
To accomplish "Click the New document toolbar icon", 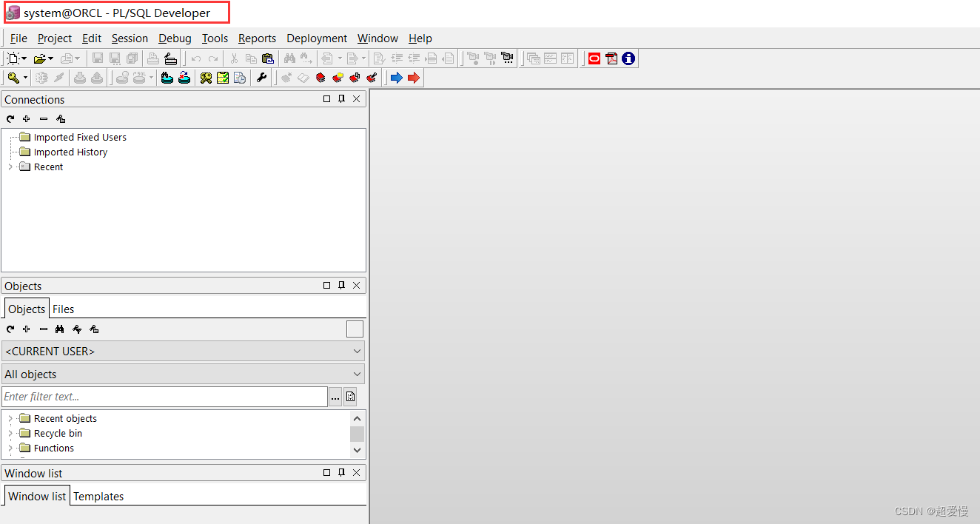I will [x=13, y=58].
